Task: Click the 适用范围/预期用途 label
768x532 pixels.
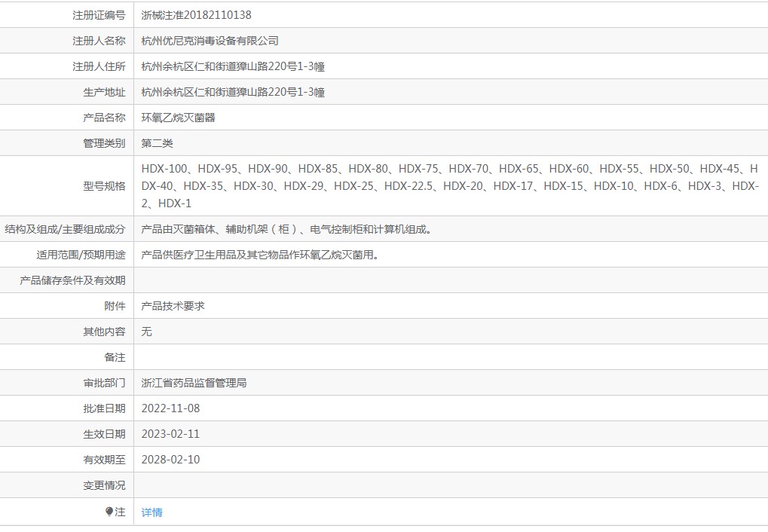Action: tap(81, 255)
